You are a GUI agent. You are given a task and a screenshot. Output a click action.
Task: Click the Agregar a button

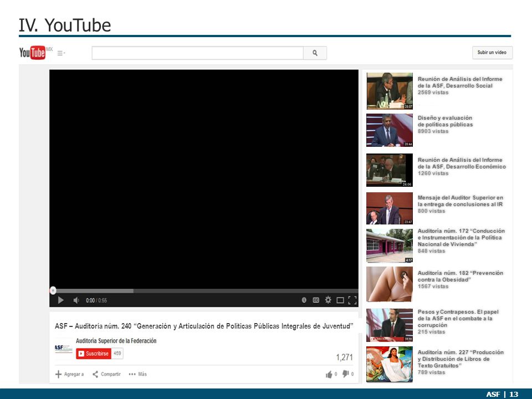[x=70, y=374]
